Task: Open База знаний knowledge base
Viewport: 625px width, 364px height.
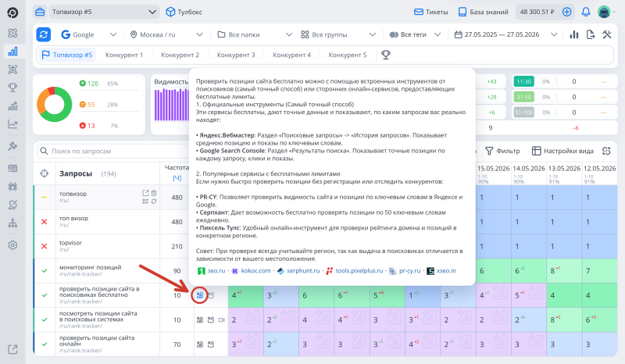Action: tap(483, 12)
